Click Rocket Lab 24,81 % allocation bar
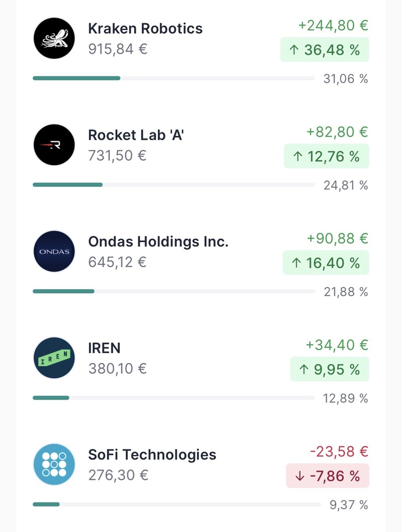Screen dimensions: 402x532 [173, 185]
